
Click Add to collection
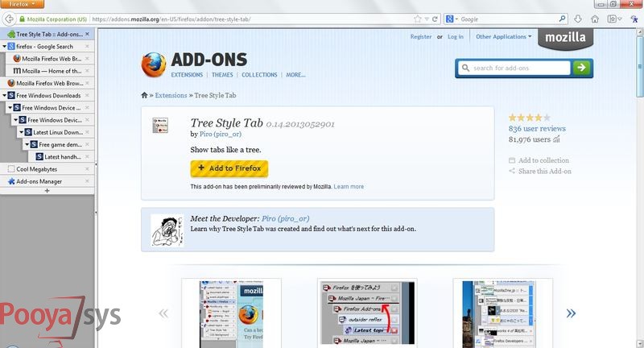pyautogui.click(x=539, y=160)
